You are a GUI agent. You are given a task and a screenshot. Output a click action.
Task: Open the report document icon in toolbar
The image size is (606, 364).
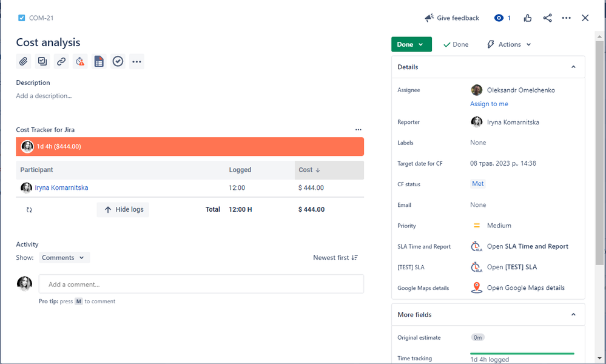(99, 61)
